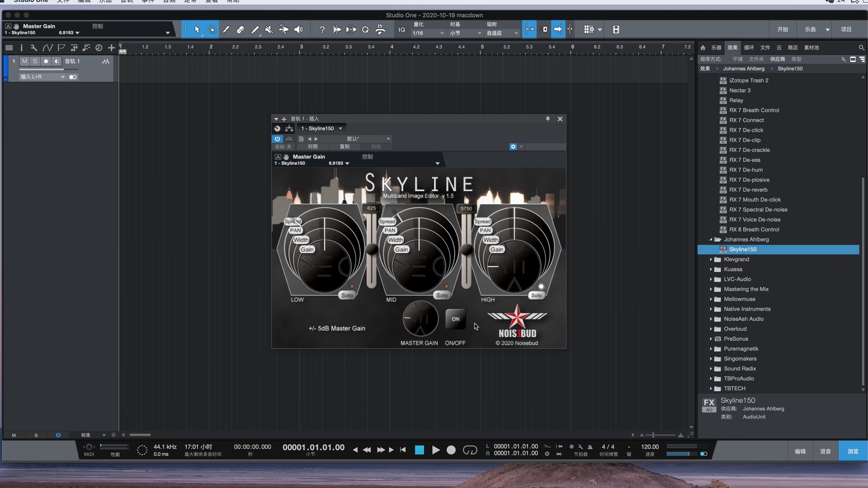The height and width of the screenshot is (488, 868).
Task: Open the 混音 mix view
Action: (826, 451)
